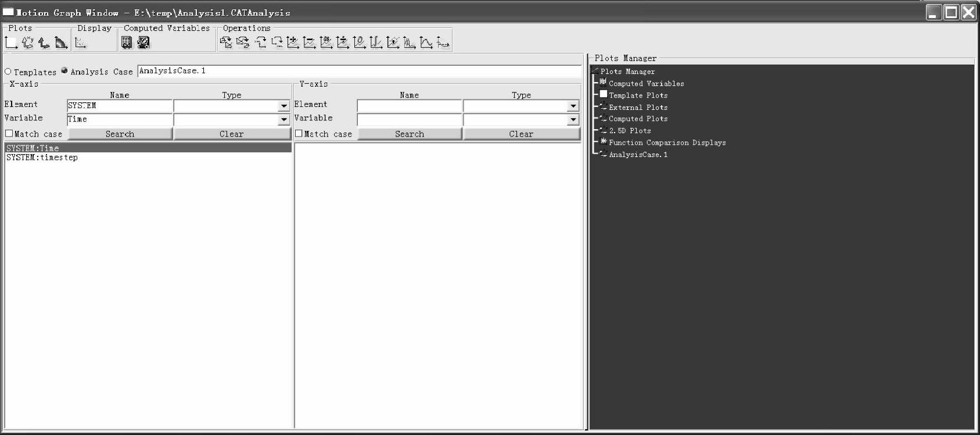Image resolution: width=980 pixels, height=435 pixels.
Task: Click the graph icon showing a zero
Action: 360,42
